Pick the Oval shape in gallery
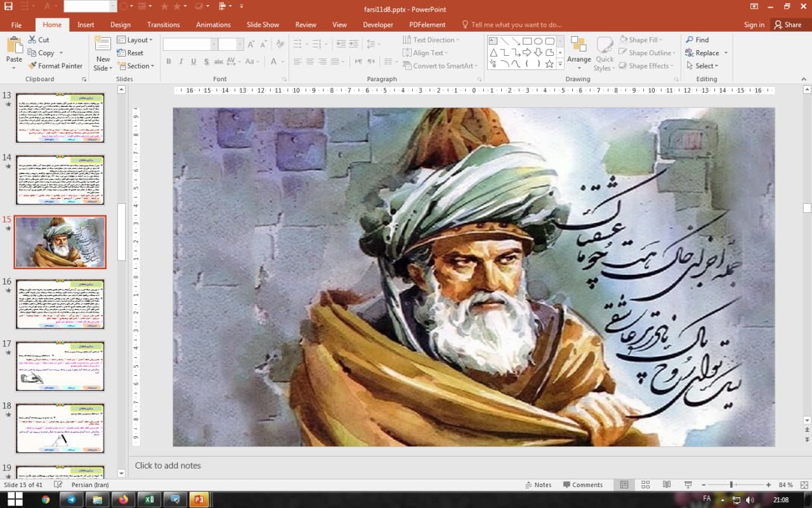Screen dimensions: 812x508 (x=538, y=41)
